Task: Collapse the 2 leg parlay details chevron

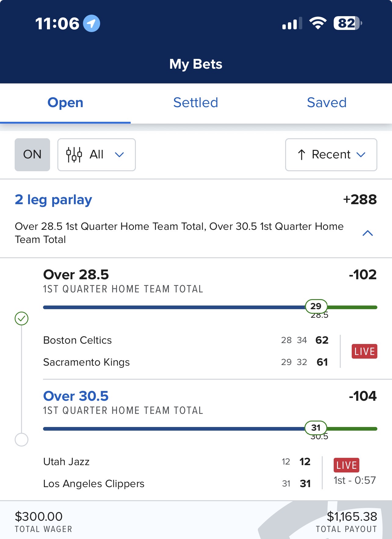Action: (x=368, y=233)
